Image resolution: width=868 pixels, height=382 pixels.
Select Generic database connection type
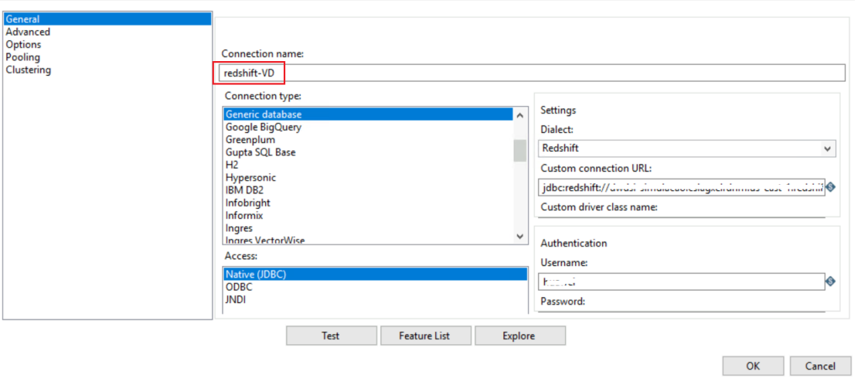368,114
